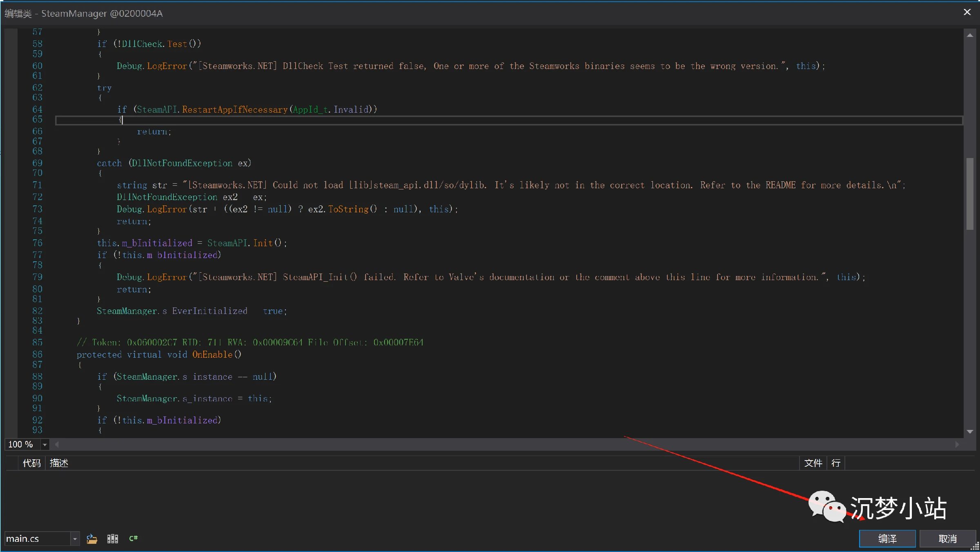Click the vertical scrollbar up arrow
The width and height of the screenshot is (980, 552).
[x=970, y=36]
